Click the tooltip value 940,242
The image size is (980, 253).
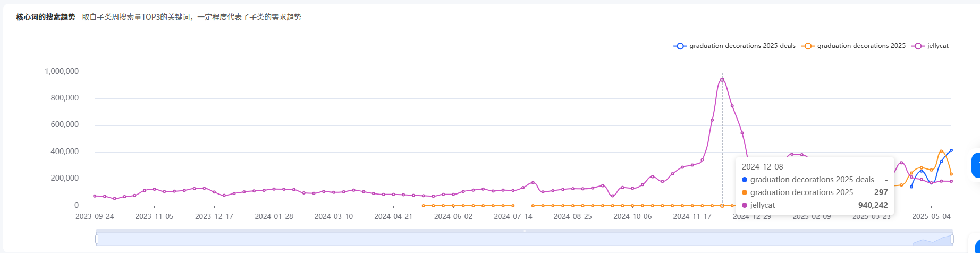pos(873,205)
